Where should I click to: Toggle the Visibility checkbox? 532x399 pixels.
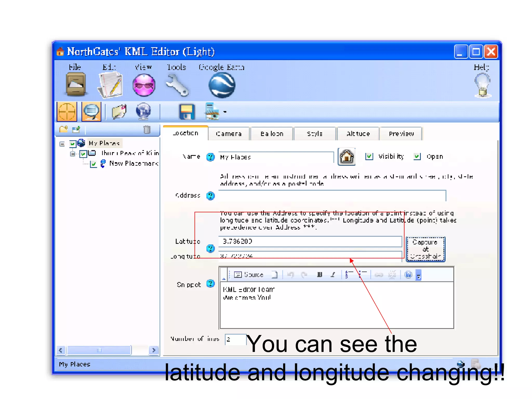tap(369, 156)
